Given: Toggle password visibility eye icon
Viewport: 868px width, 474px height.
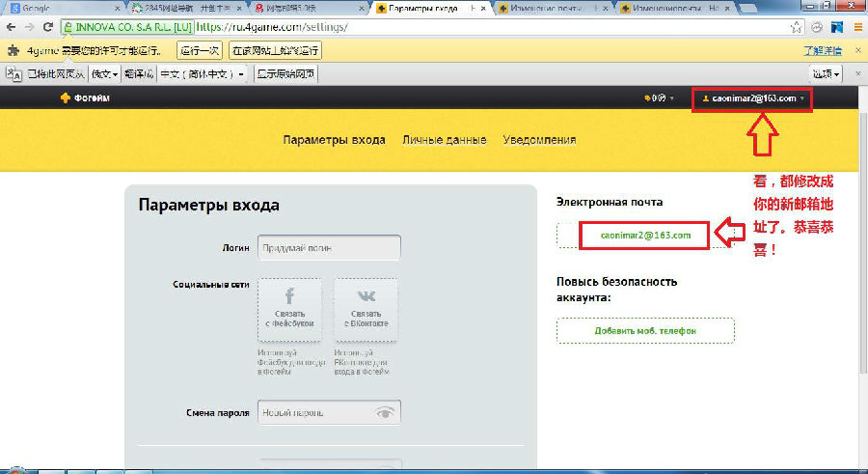Looking at the screenshot, I should tap(386, 413).
